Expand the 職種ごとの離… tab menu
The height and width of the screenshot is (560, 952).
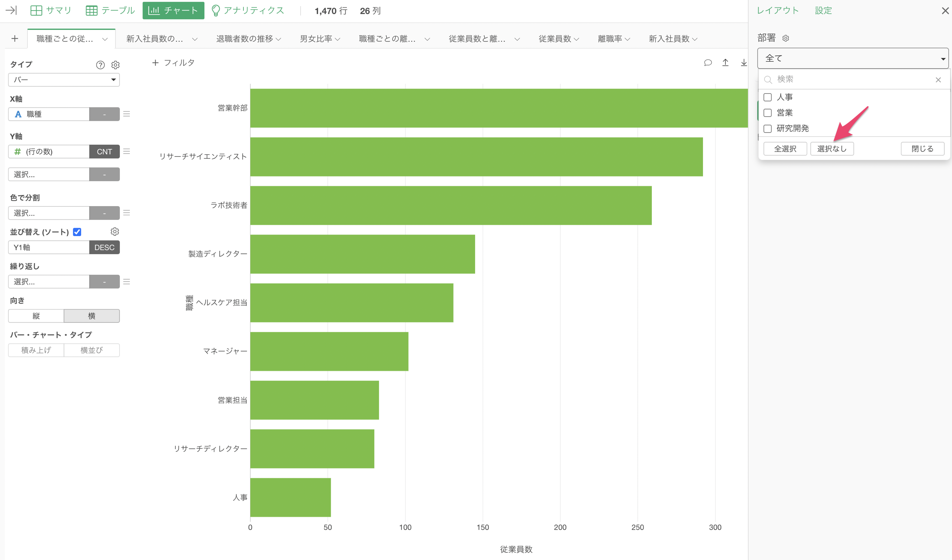(427, 39)
